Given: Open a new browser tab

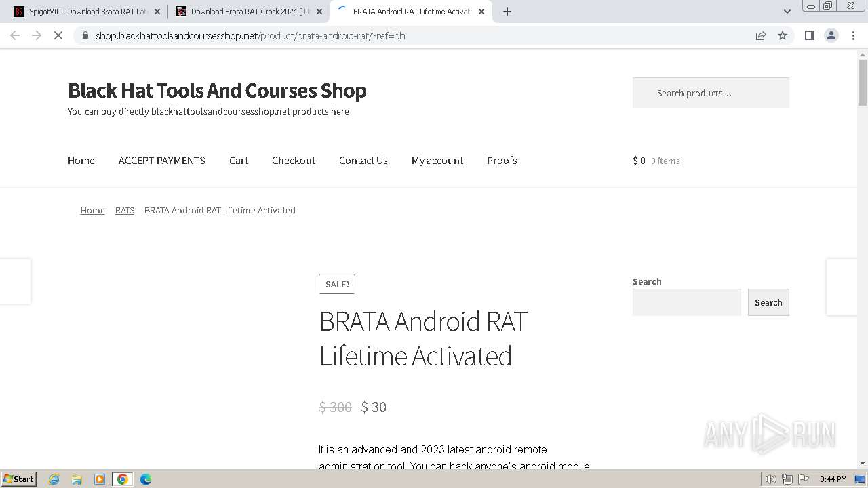Looking at the screenshot, I should 507,12.
